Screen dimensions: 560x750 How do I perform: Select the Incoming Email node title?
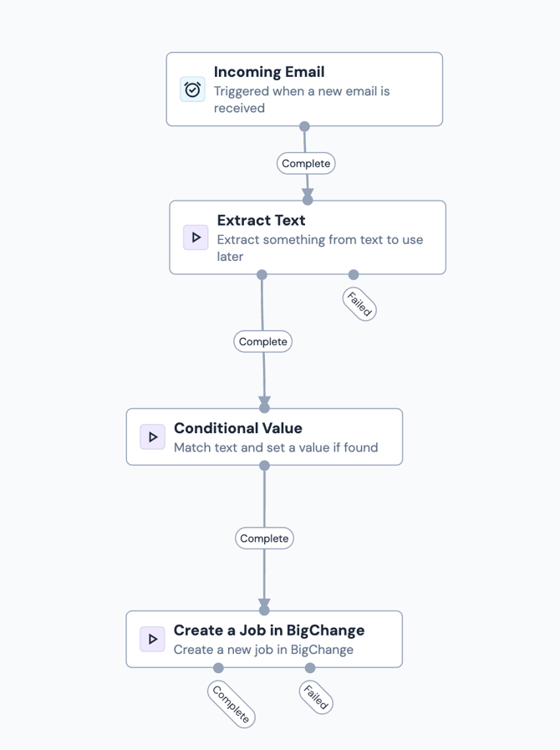coord(269,72)
